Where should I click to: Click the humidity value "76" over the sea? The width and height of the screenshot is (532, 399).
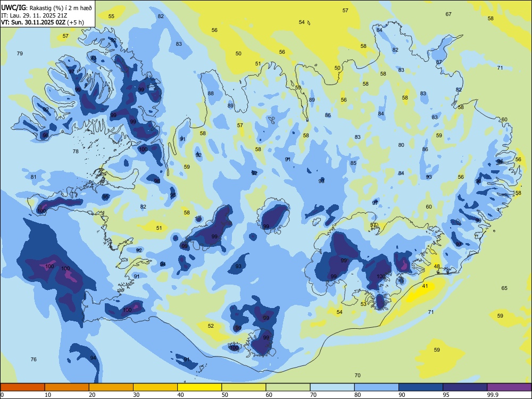[34, 359]
